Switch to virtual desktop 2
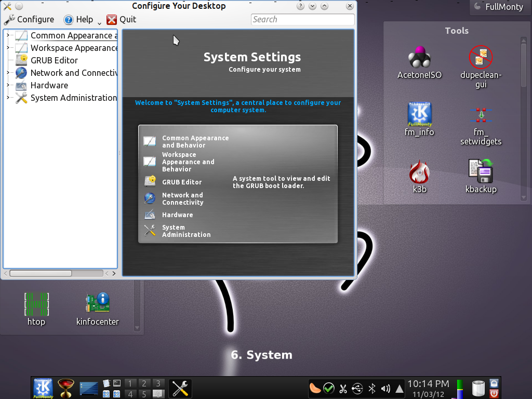 coord(144,383)
